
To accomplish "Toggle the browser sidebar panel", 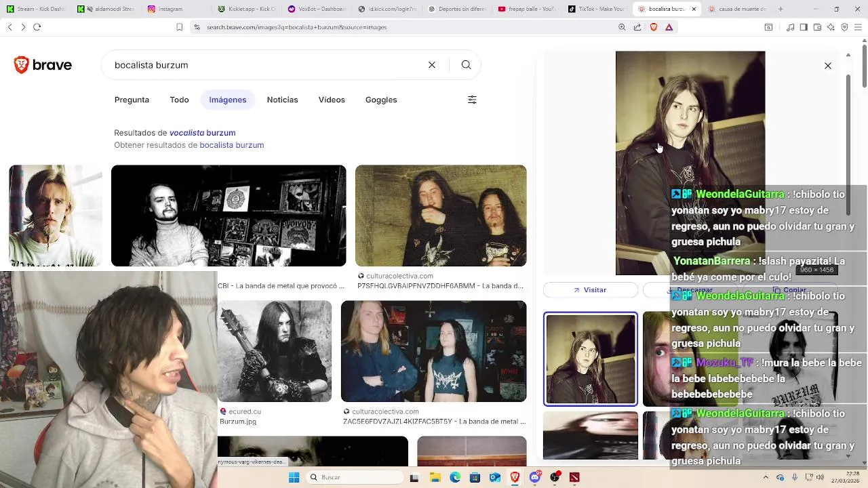I will point(804,27).
